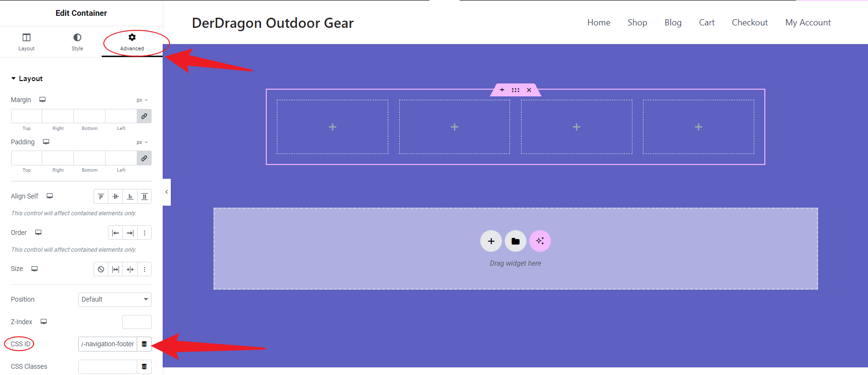Click the Margin Bottom field

pos(90,116)
